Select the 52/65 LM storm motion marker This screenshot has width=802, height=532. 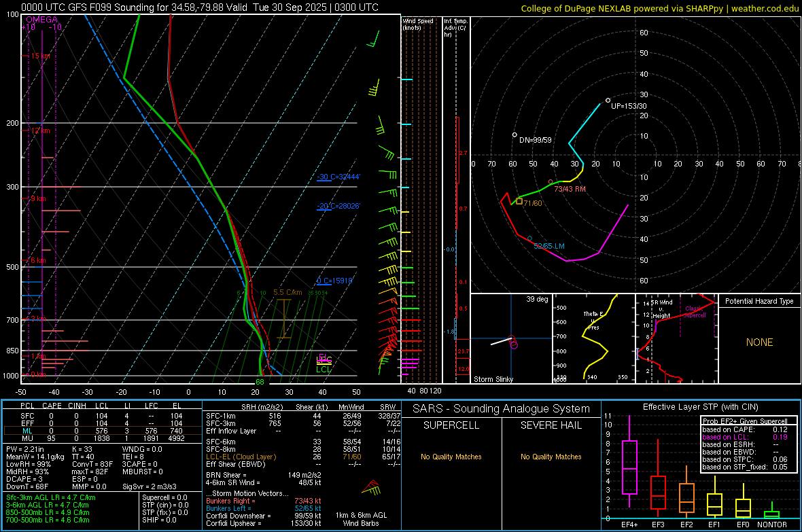tap(529, 238)
